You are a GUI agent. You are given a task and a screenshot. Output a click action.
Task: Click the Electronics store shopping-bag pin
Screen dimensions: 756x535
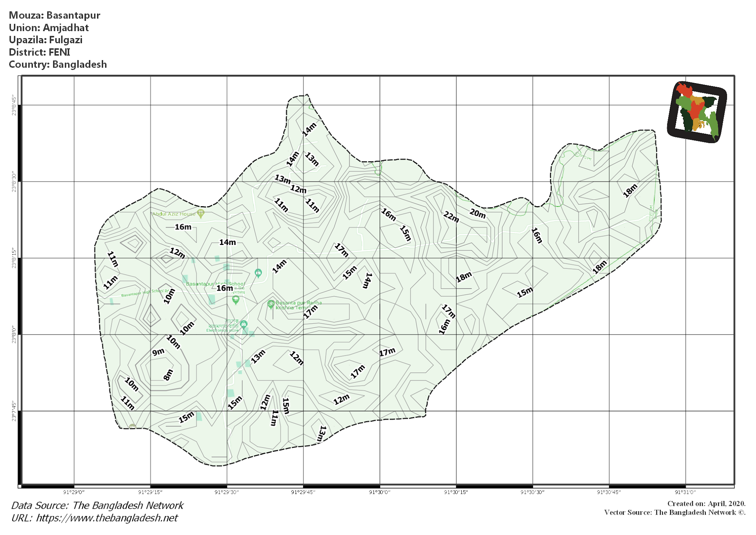[243, 324]
